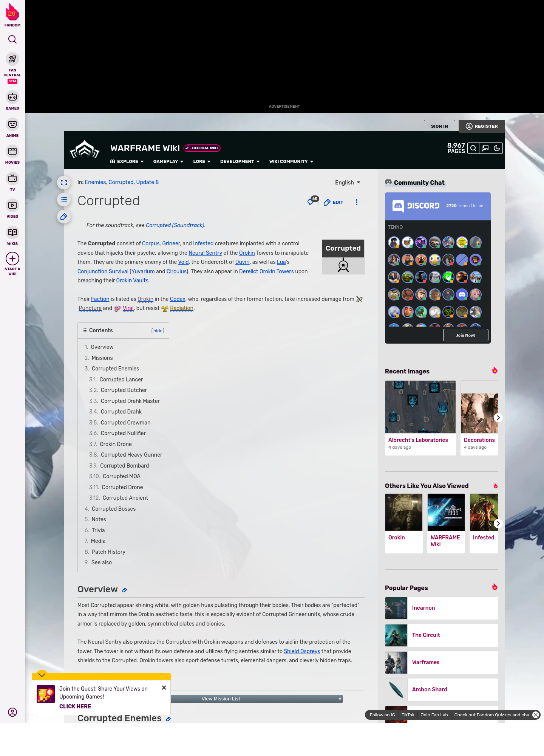Open the more actions three-dot menu

click(x=356, y=202)
